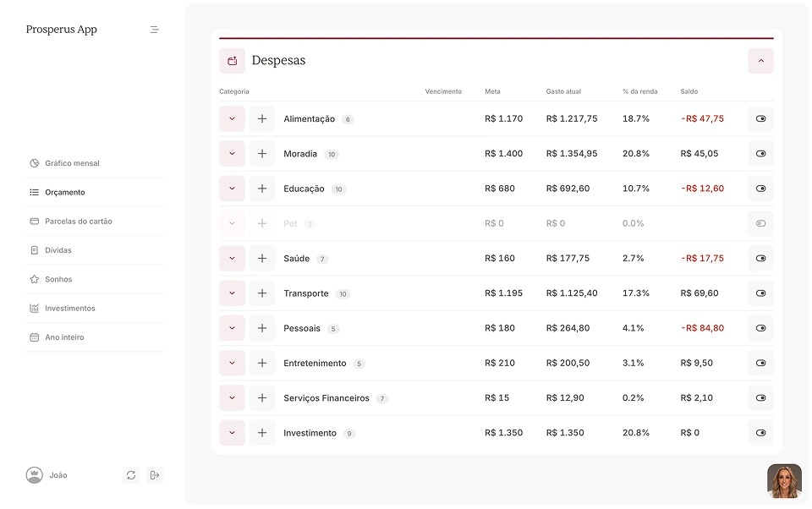Collapse the sidebar with the hamburger icon

(154, 30)
